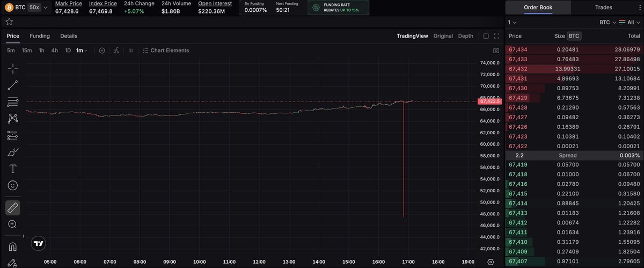The width and height of the screenshot is (644, 268).
Task: Click the TradingView logo on the chart
Action: (x=38, y=243)
